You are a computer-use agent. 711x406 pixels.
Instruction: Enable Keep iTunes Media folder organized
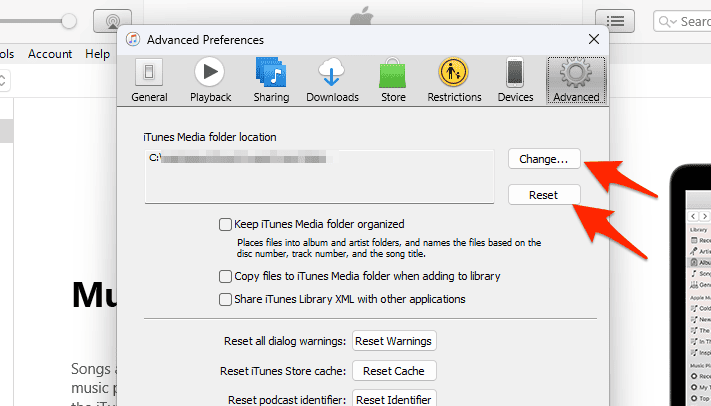pyautogui.click(x=225, y=224)
